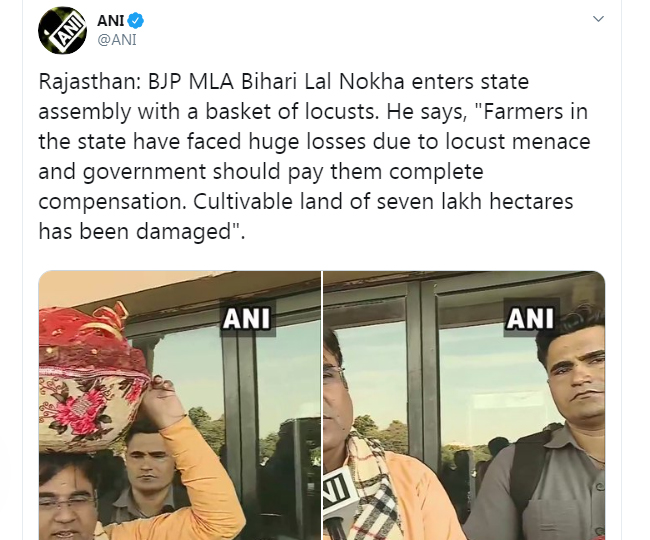Viewport: 650px width, 540px height.
Task: Click the blue verified badge
Action: (x=136, y=20)
